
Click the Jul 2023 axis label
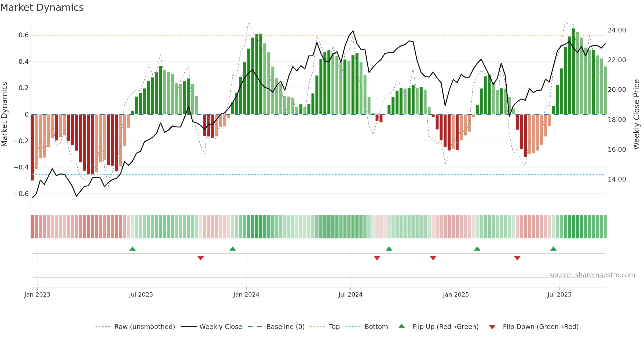141,294
